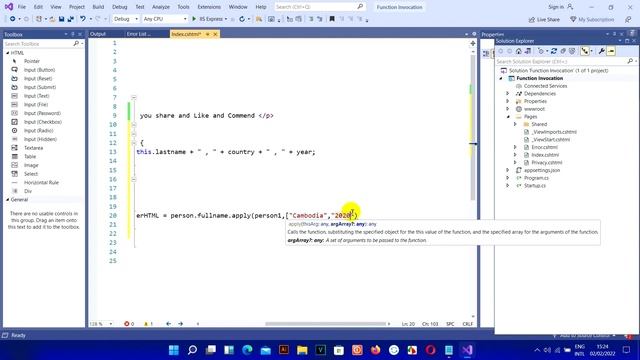Open Debug configuration dropdown

(125, 19)
